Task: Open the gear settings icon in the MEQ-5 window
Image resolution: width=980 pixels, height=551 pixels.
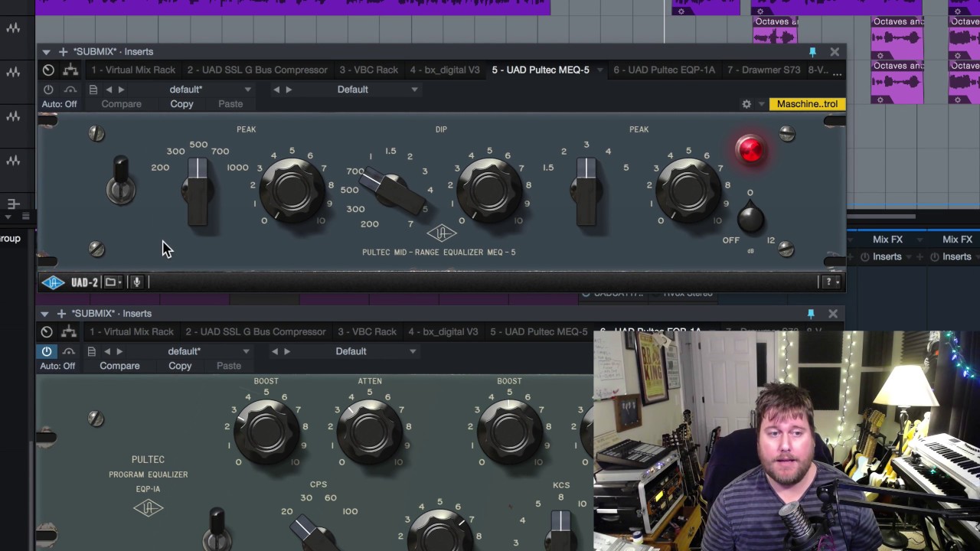Action: click(746, 104)
